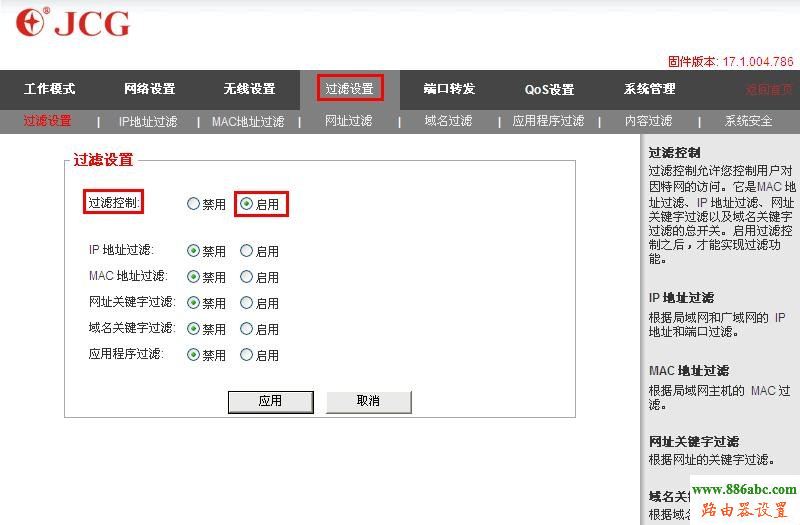The image size is (800, 525).
Task: Select the 过滤设置 submenu item
Action: [x=47, y=121]
